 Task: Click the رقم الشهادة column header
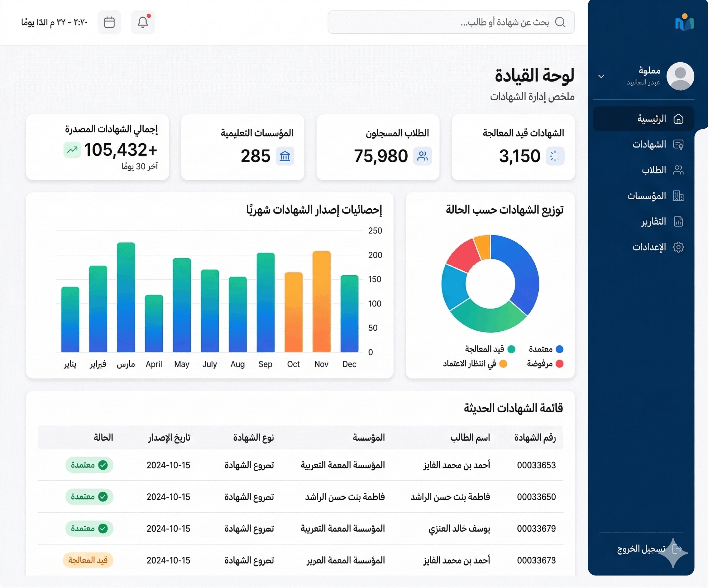point(535,437)
